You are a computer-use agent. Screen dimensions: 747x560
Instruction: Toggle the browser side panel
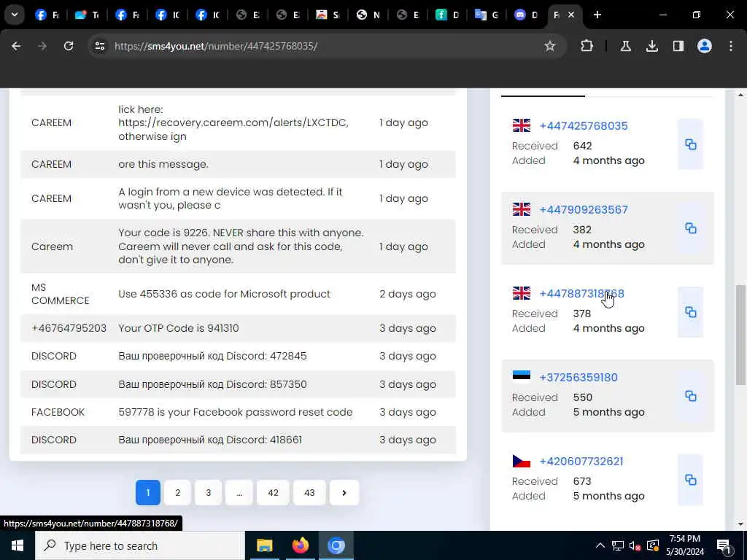coord(678,46)
